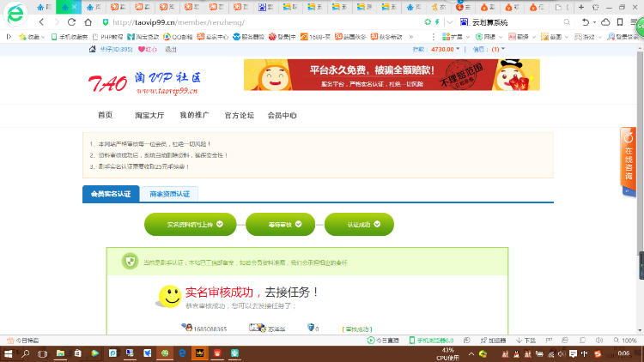The image size is (644, 362).
Task: Expand the 4730.00 balance dropdown
Action: (458, 49)
